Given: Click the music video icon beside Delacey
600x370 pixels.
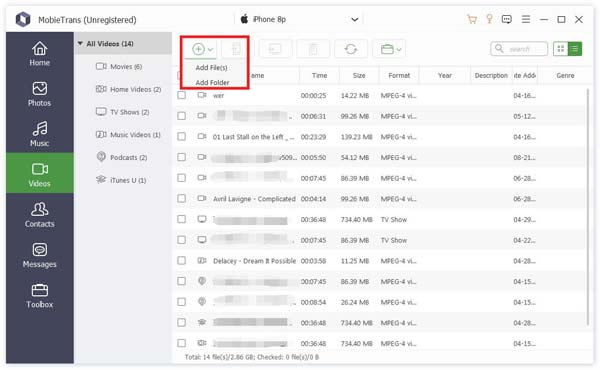Looking at the screenshot, I should click(x=202, y=260).
